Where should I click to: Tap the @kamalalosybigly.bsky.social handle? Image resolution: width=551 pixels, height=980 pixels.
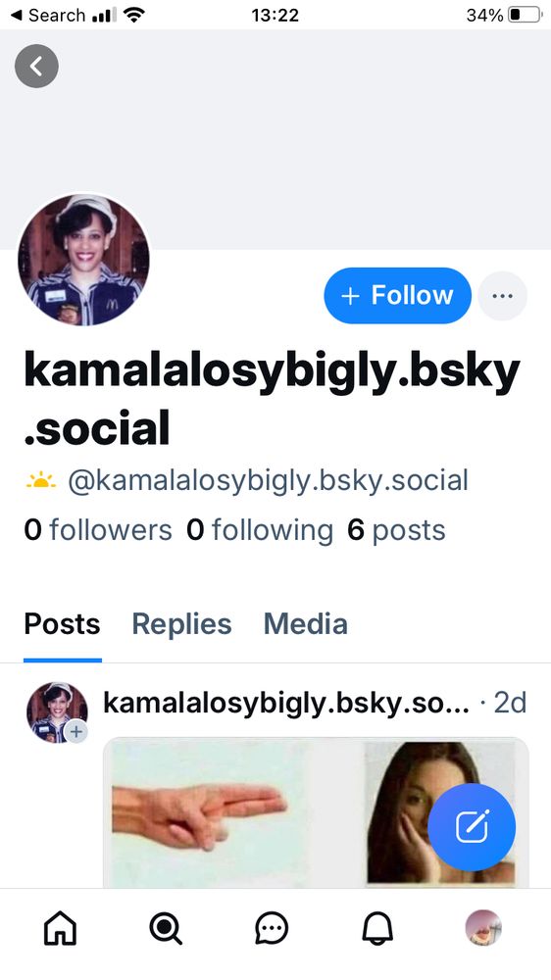tap(268, 480)
